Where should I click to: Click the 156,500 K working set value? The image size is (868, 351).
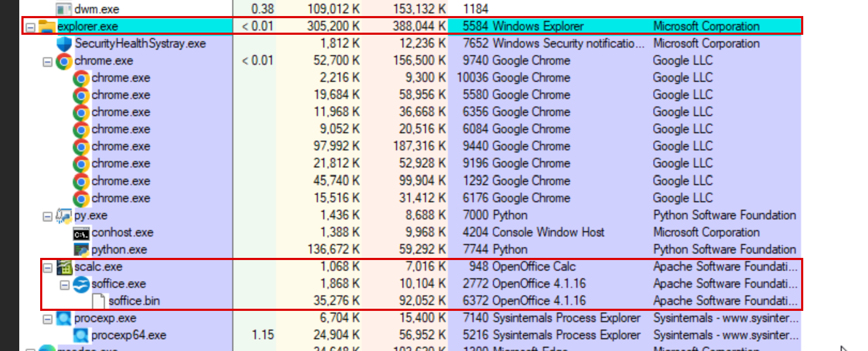(419, 60)
